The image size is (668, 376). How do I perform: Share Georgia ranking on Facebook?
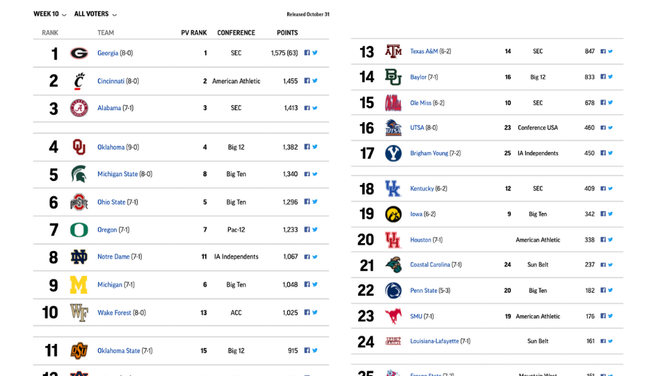point(307,53)
